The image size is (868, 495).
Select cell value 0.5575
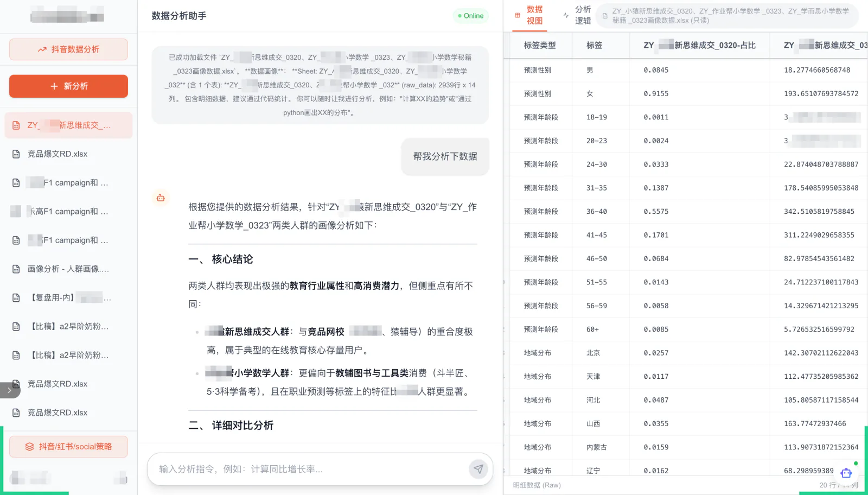pyautogui.click(x=656, y=212)
